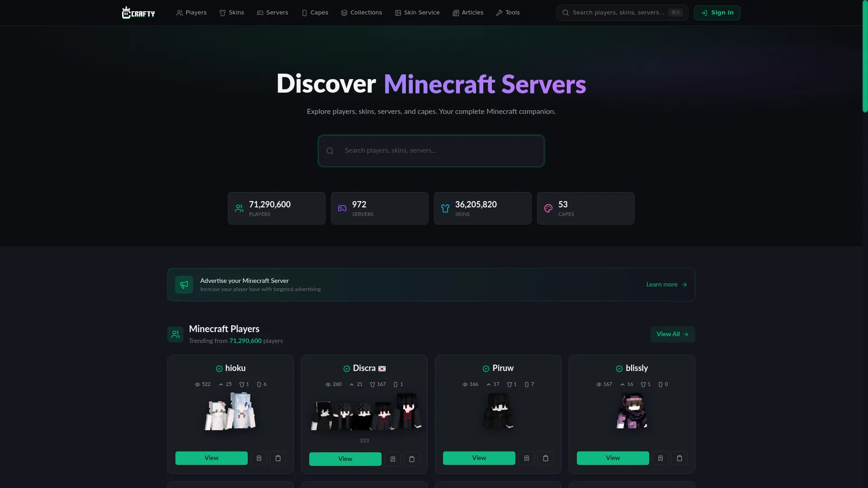Click Piruw's 7 capes icon

pos(527,385)
